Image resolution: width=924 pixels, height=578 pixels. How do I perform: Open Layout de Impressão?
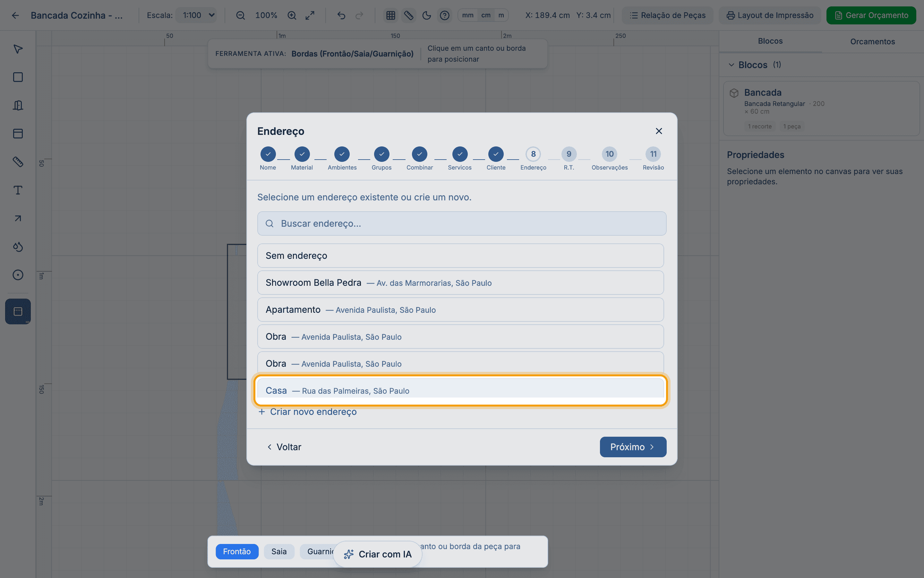pos(770,15)
